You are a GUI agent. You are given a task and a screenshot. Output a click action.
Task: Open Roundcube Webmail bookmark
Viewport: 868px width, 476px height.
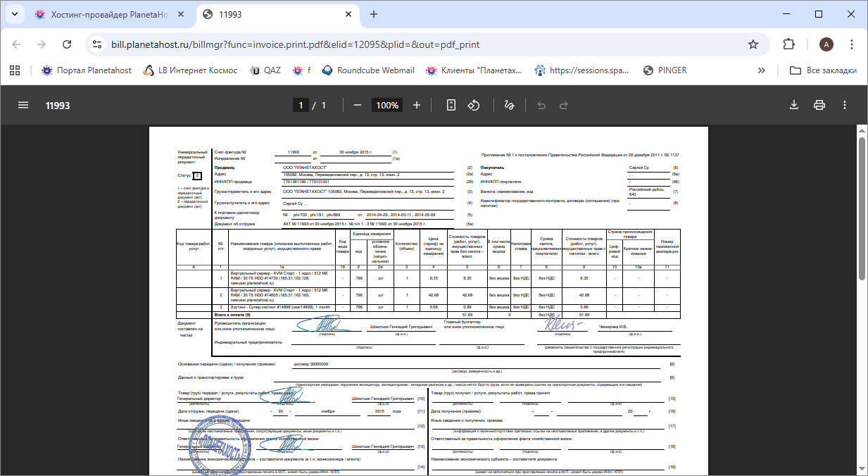coord(367,70)
